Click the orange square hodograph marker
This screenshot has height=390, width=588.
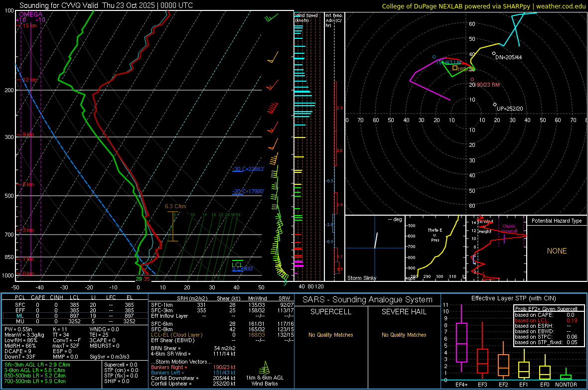tap(455, 68)
